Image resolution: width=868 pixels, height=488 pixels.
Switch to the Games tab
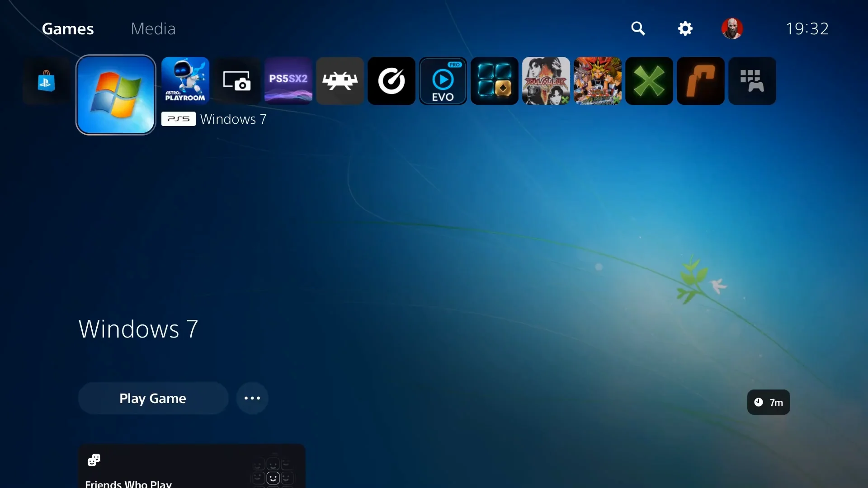[68, 28]
